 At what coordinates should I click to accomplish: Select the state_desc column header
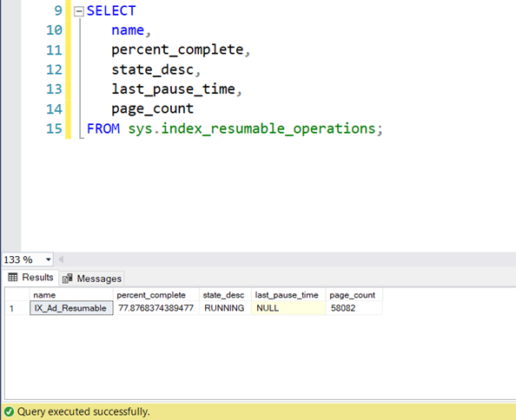pos(225,295)
